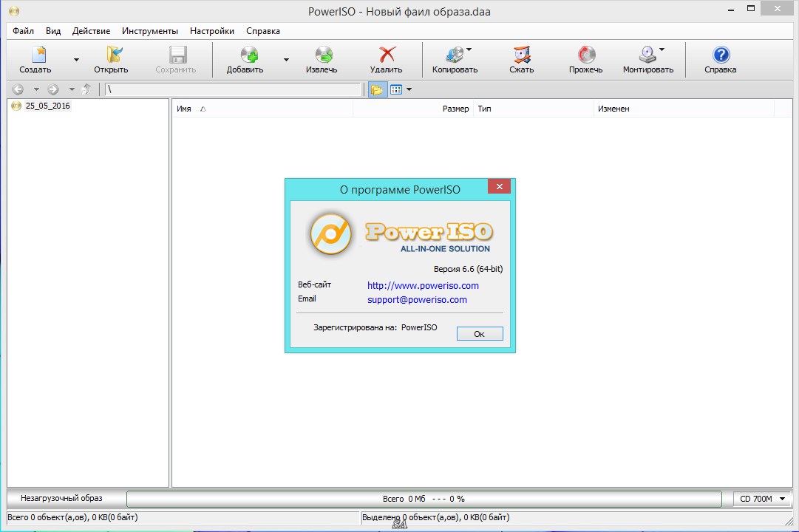
Task: Click the Создать (Create) toolbar icon
Action: (38, 55)
